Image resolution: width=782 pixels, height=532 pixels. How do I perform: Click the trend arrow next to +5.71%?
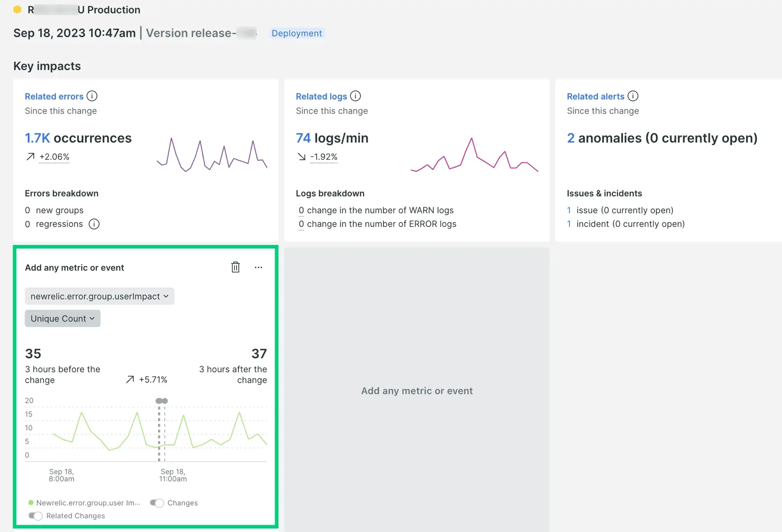(130, 379)
